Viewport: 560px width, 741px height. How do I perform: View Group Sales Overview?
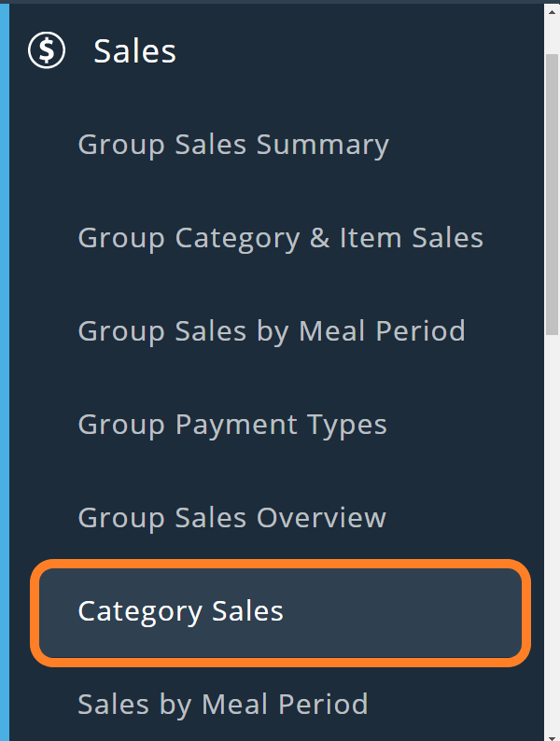click(231, 518)
